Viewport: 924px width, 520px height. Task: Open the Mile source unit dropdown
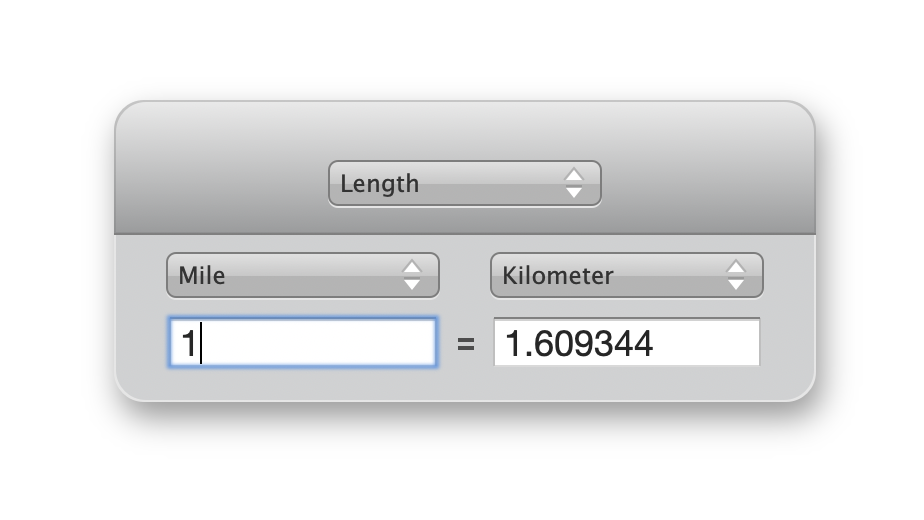tap(302, 275)
